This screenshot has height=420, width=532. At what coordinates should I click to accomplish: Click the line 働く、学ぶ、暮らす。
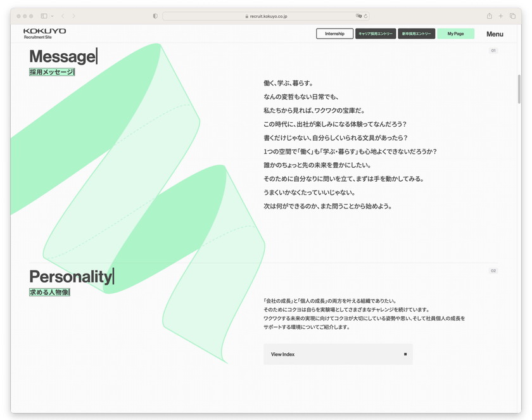point(288,83)
